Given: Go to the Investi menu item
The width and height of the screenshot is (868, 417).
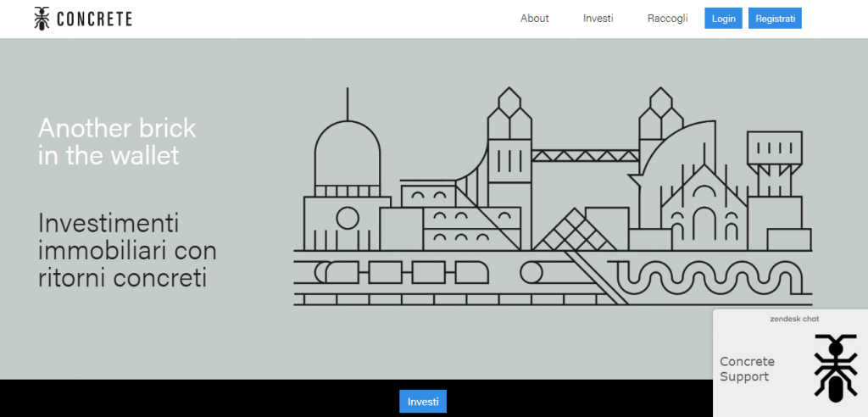Looking at the screenshot, I should (x=598, y=19).
